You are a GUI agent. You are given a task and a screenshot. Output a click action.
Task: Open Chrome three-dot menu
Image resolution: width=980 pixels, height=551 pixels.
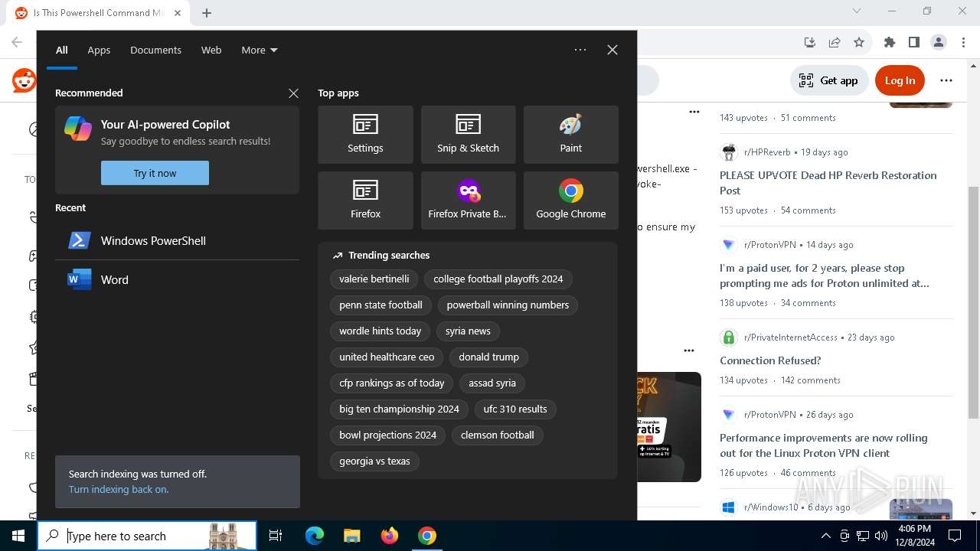963,42
